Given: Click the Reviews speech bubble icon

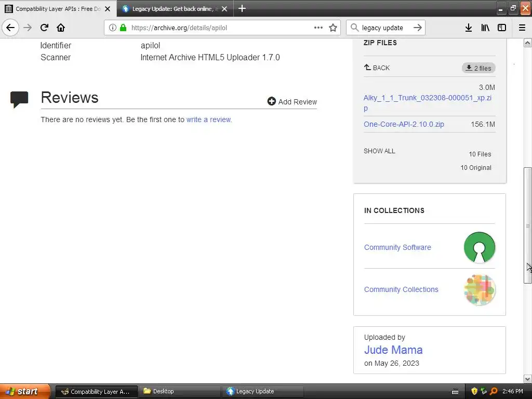Looking at the screenshot, I should click(19, 99).
